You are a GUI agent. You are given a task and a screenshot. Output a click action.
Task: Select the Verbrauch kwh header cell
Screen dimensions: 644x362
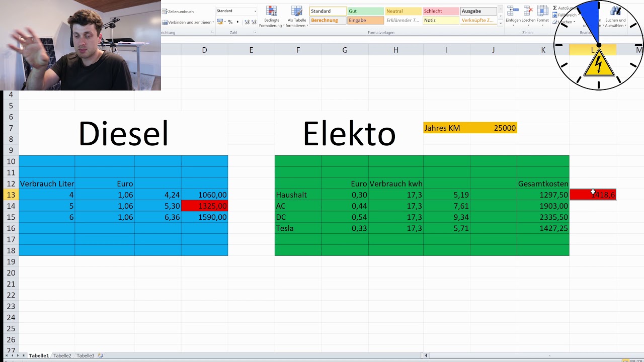396,184
